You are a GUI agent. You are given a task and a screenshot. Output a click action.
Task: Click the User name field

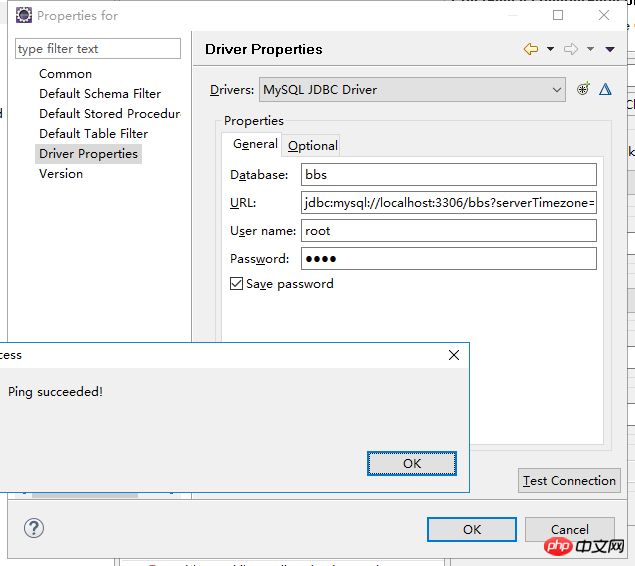click(449, 231)
